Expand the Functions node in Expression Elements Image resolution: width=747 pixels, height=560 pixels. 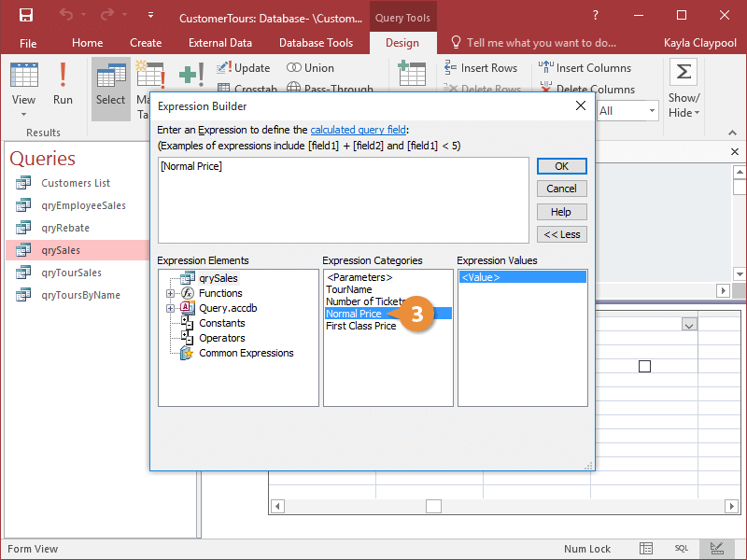click(x=170, y=292)
